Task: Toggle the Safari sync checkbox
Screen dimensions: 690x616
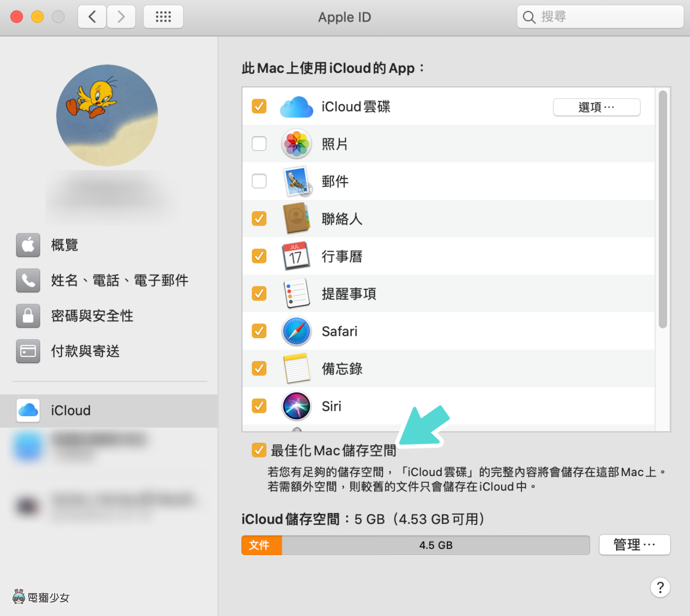Action: coord(259,331)
